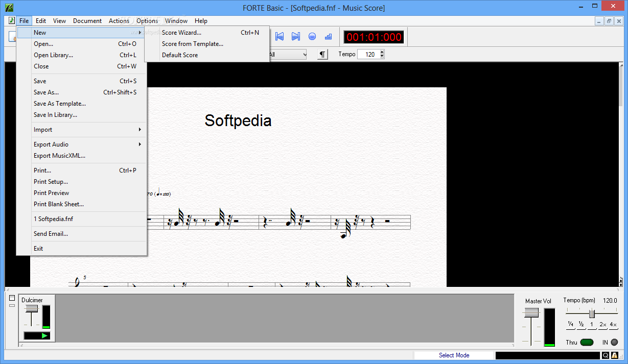Click Close in the File menu
Viewport: 628px width, 364px height.
[82, 66]
